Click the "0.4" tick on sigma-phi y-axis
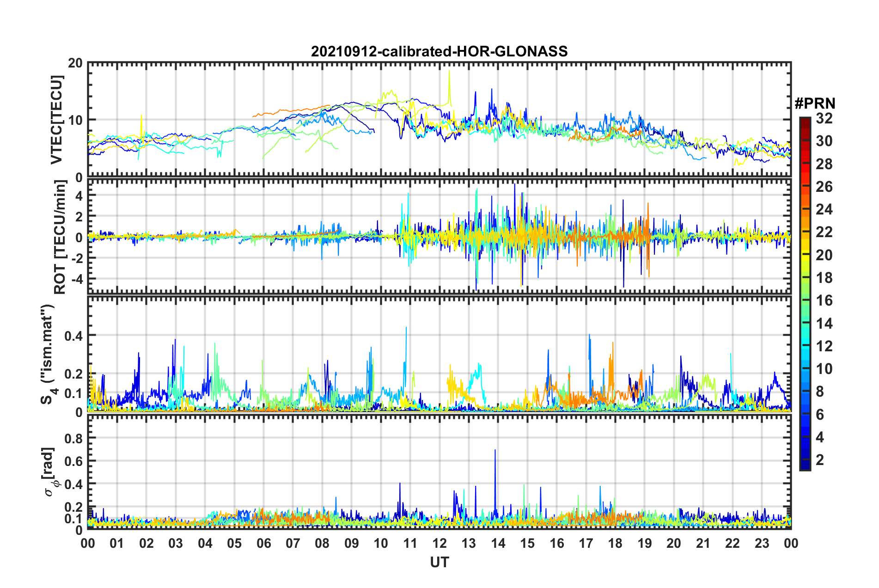This screenshot has height=588, width=879. [x=74, y=484]
